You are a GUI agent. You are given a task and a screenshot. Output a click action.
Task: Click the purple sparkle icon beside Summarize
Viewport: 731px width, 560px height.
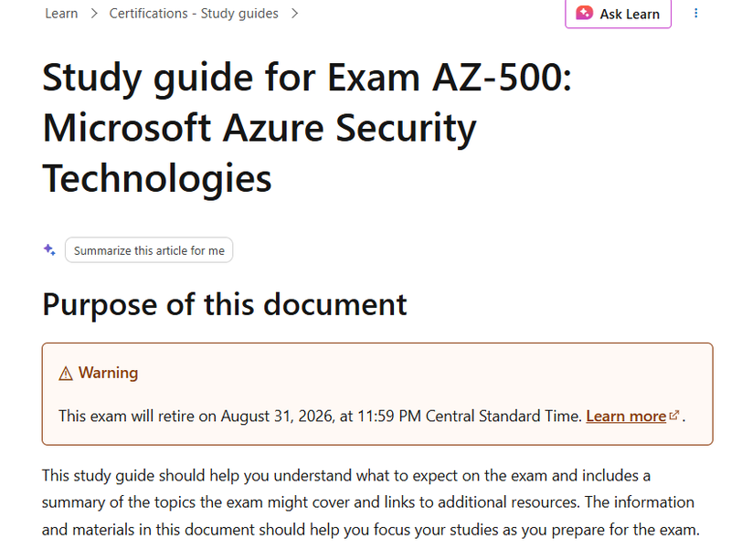tap(49, 250)
